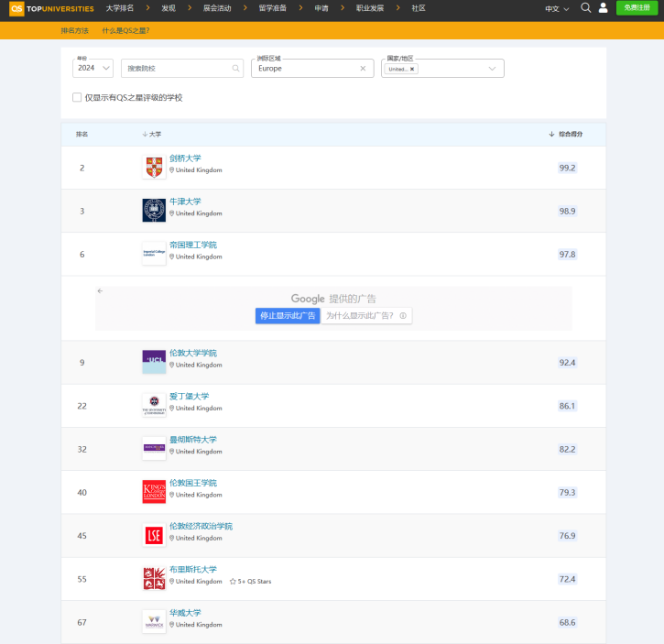Image resolution: width=664 pixels, height=644 pixels.
Task: Open the 曼彻斯特大学 link
Action: pyautogui.click(x=193, y=440)
